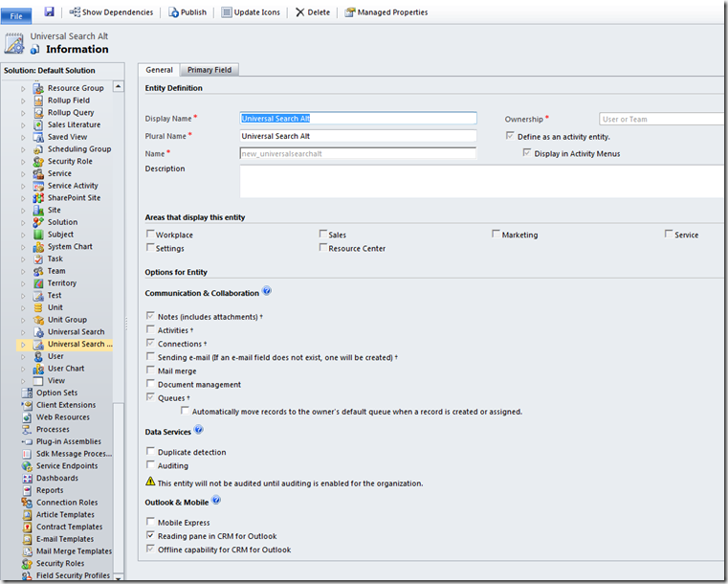Expand the Scheduling Group tree node
The image size is (728, 584).
click(23, 149)
